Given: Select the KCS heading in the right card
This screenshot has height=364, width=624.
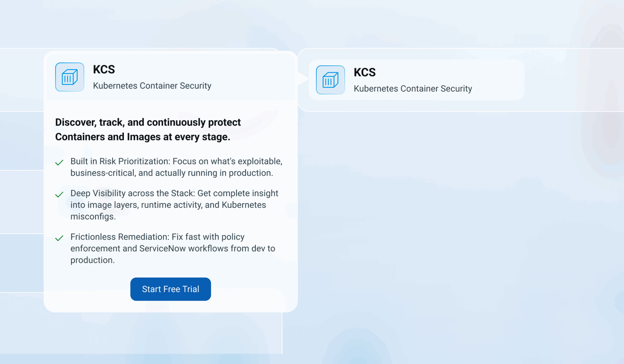Looking at the screenshot, I should [365, 72].
